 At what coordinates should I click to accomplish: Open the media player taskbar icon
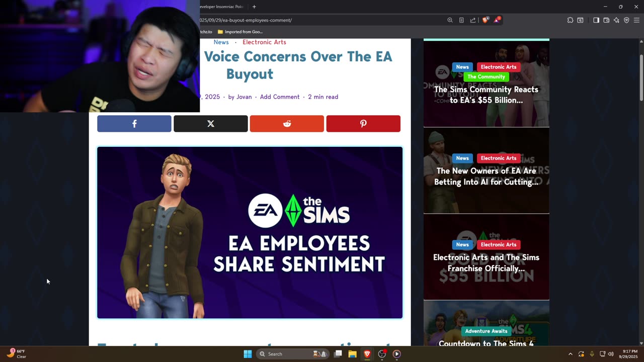(396, 354)
